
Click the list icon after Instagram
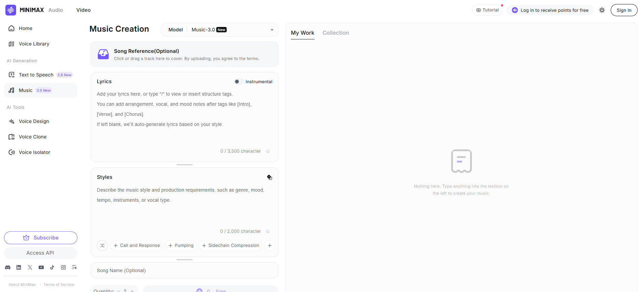coord(74,267)
